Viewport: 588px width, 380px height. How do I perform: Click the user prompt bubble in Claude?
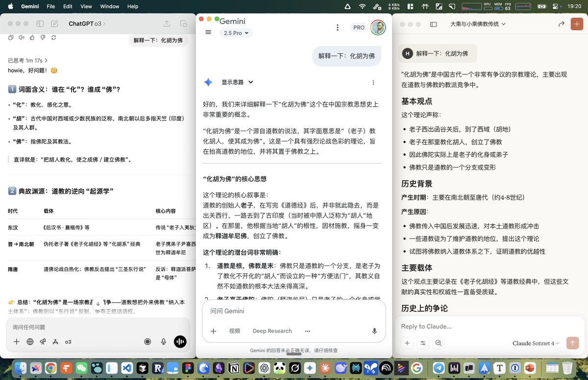click(437, 53)
